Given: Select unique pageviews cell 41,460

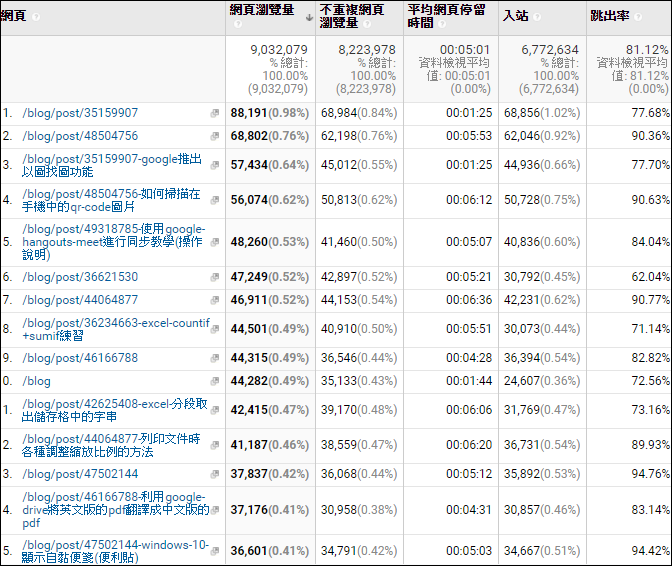Looking at the screenshot, I should pyautogui.click(x=339, y=242).
